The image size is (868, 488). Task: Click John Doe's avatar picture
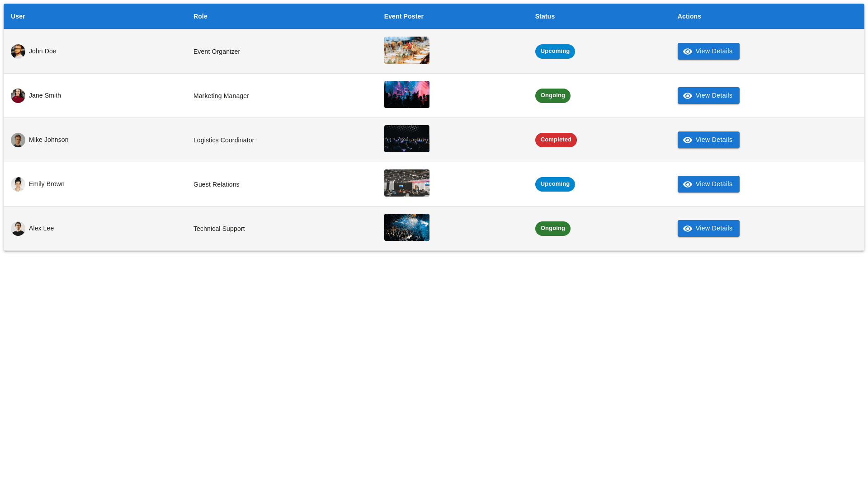(18, 52)
